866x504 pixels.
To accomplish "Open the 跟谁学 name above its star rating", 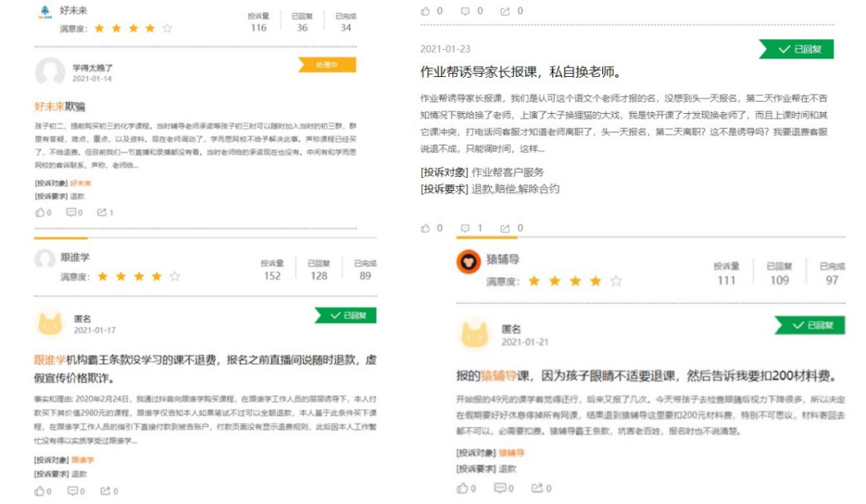I will click(x=75, y=257).
